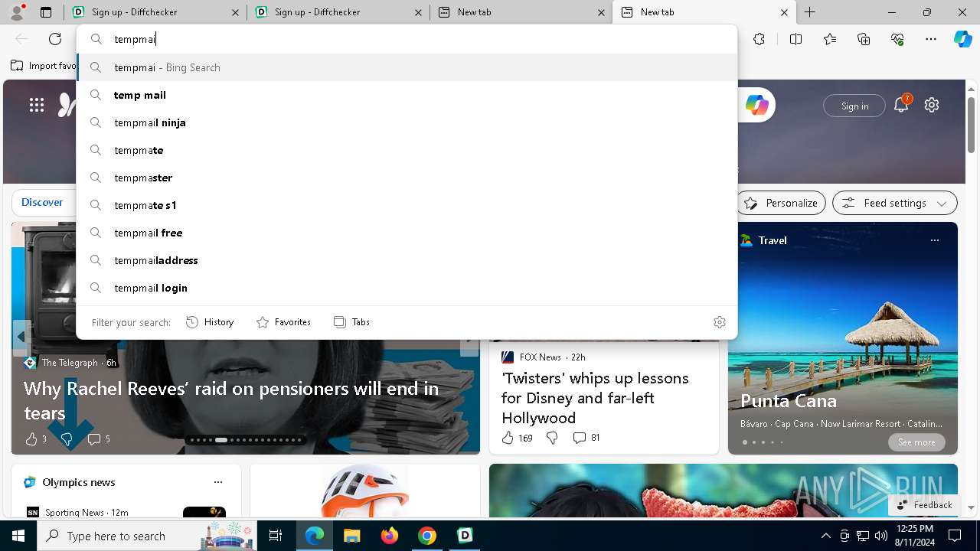Open Extensions puzzle icon
The width and height of the screenshot is (980, 551).
(x=759, y=39)
